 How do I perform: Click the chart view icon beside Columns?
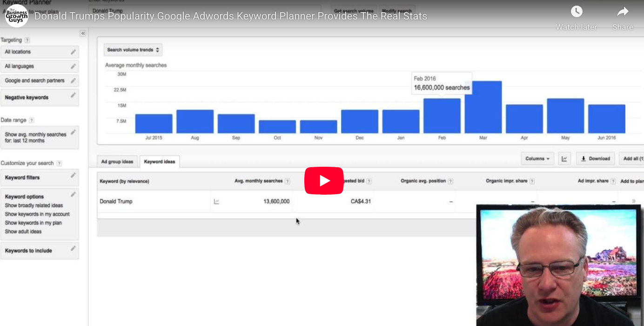pos(564,159)
